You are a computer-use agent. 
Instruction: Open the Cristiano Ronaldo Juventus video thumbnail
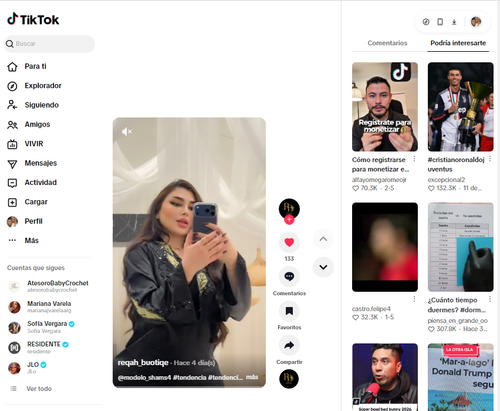(460, 107)
